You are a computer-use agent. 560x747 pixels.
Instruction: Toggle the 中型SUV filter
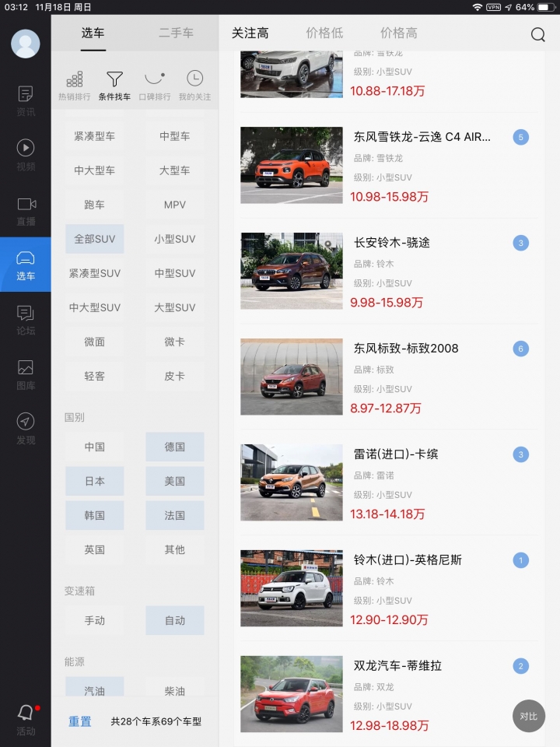pyautogui.click(x=175, y=273)
